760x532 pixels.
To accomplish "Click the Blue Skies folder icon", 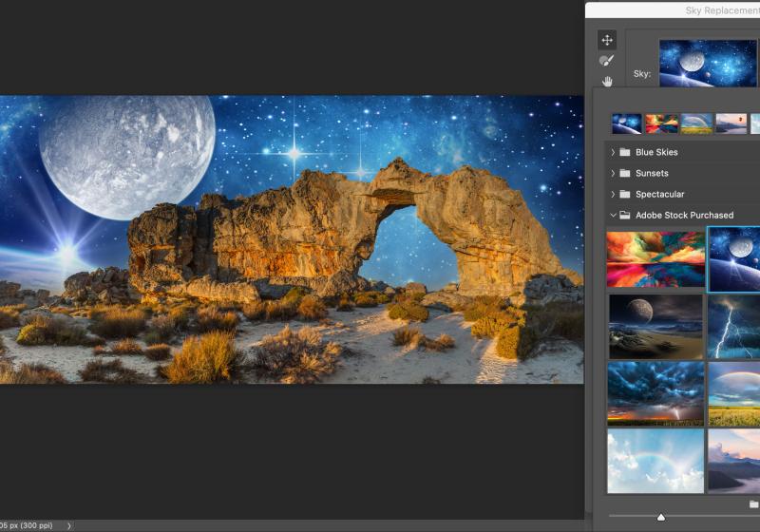I will (625, 152).
